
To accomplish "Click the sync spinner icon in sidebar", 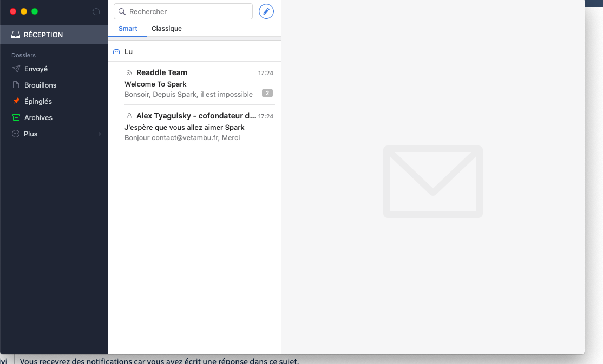I will [x=96, y=11].
